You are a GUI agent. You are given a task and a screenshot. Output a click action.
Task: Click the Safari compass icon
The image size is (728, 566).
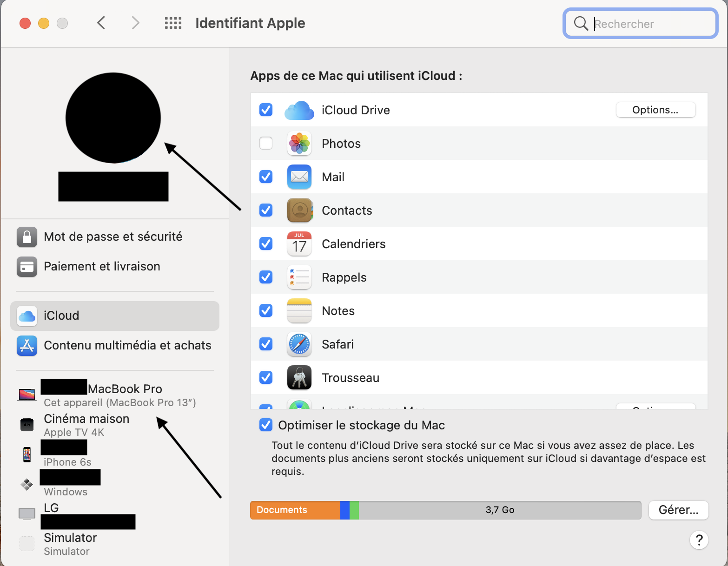click(299, 344)
